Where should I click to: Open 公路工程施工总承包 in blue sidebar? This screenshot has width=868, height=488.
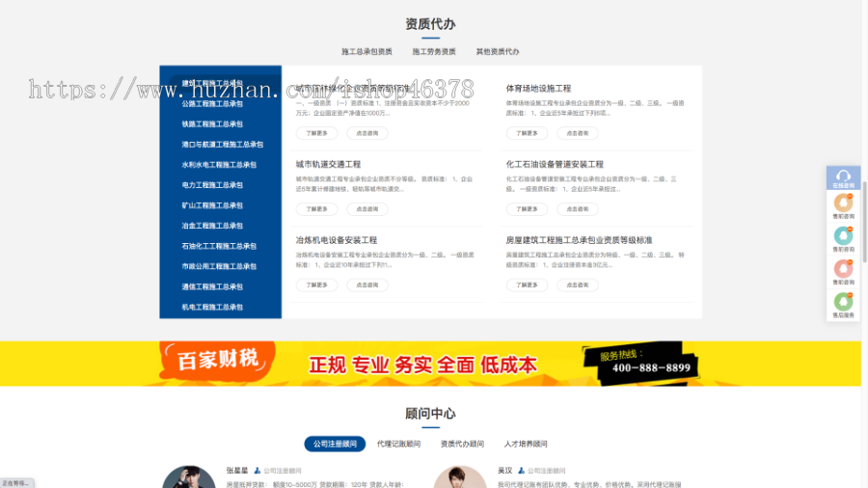pyautogui.click(x=212, y=103)
